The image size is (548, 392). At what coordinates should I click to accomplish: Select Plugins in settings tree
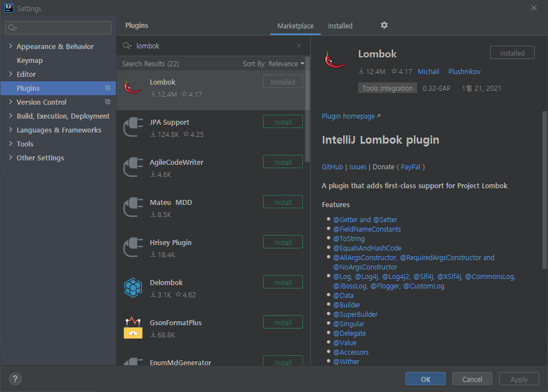(x=58, y=89)
